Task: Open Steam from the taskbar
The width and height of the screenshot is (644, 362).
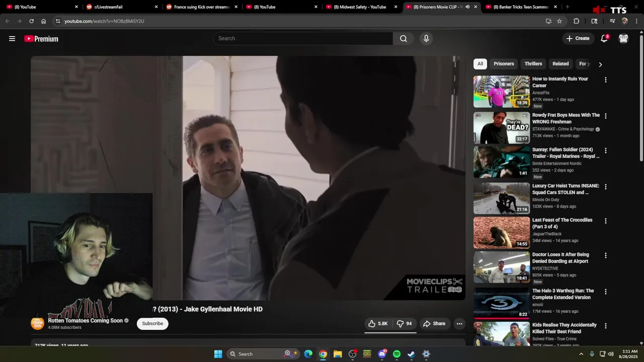Action: [x=411, y=354]
